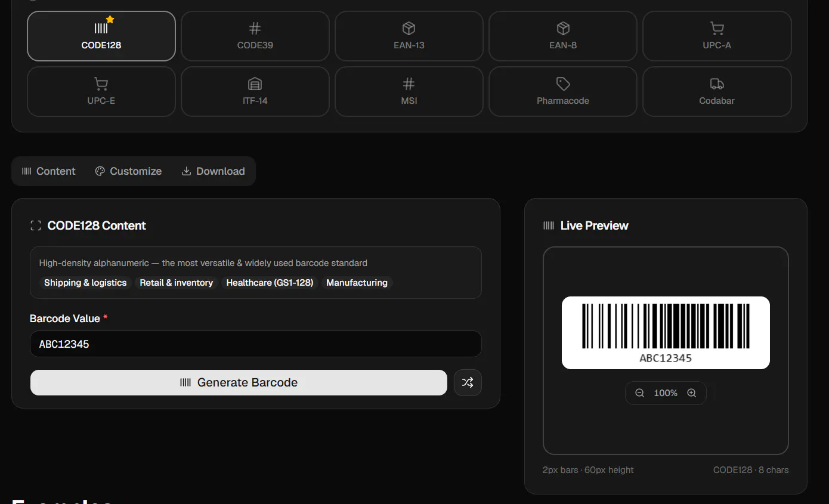Click the Barcode Value label

[65, 319]
